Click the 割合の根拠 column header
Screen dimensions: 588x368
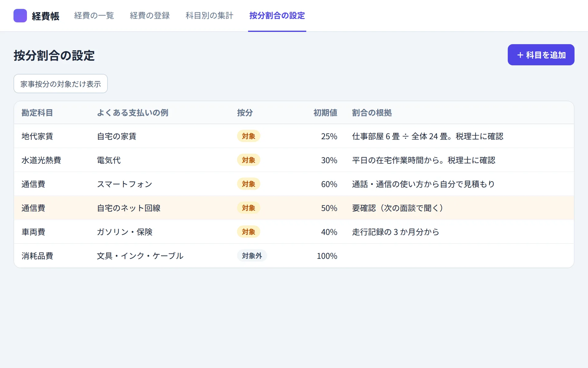[372, 113]
